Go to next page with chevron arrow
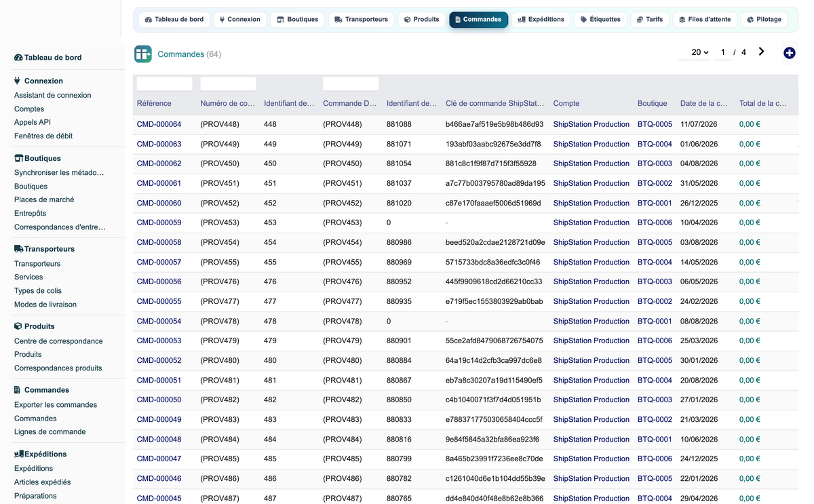 tap(762, 52)
